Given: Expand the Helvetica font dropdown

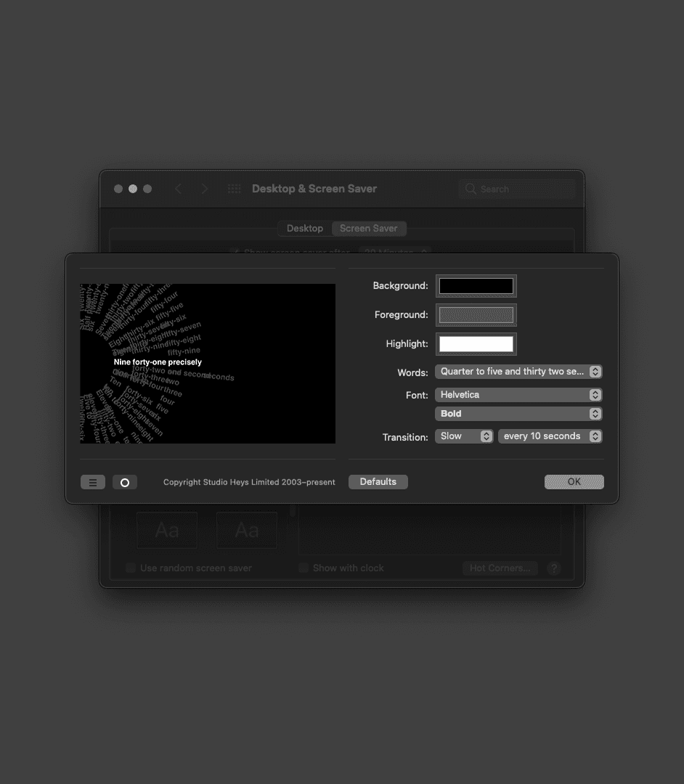Looking at the screenshot, I should 518,395.
